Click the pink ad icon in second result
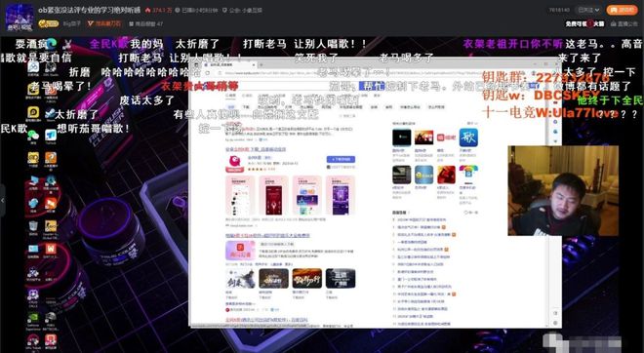Screen dimensions: 644x353 (x=240, y=250)
